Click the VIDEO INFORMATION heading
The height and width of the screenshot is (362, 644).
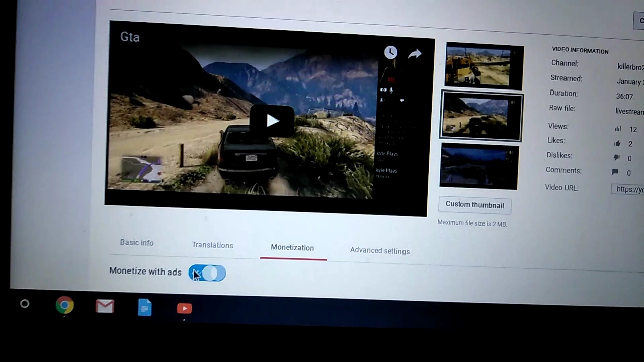coord(580,50)
